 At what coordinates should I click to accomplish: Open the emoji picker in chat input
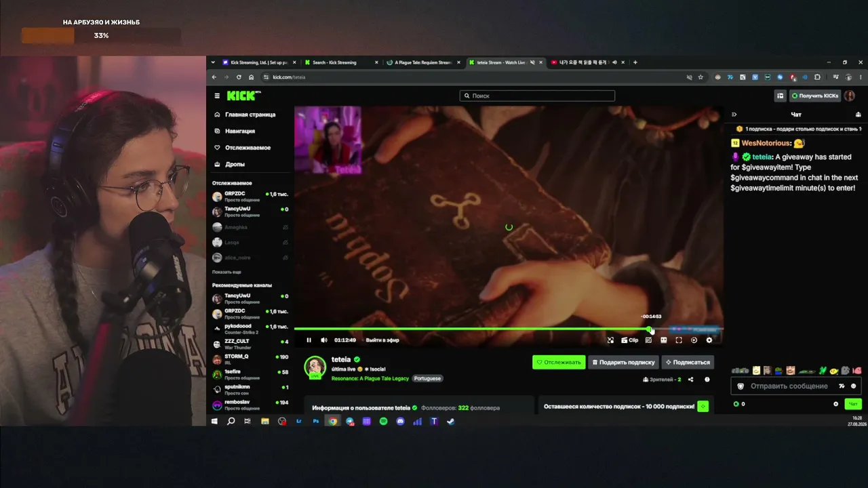point(853,386)
